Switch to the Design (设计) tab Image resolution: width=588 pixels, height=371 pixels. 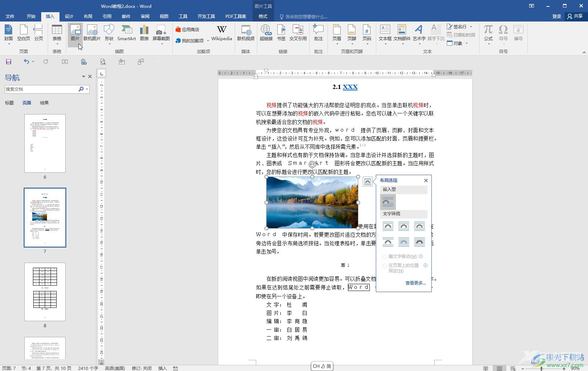[x=69, y=17]
